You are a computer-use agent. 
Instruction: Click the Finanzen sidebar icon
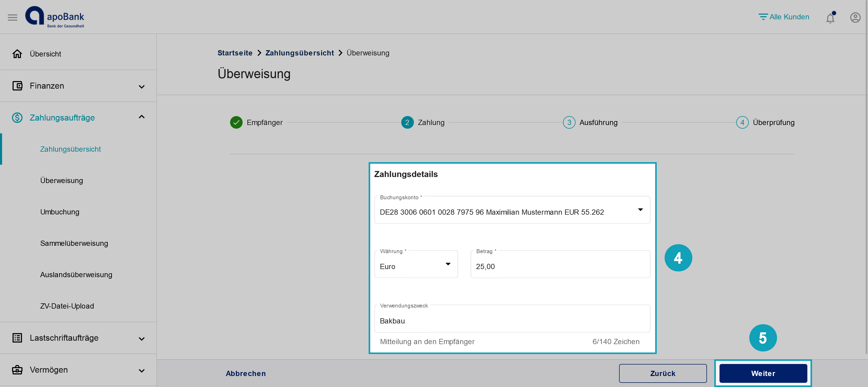(17, 86)
